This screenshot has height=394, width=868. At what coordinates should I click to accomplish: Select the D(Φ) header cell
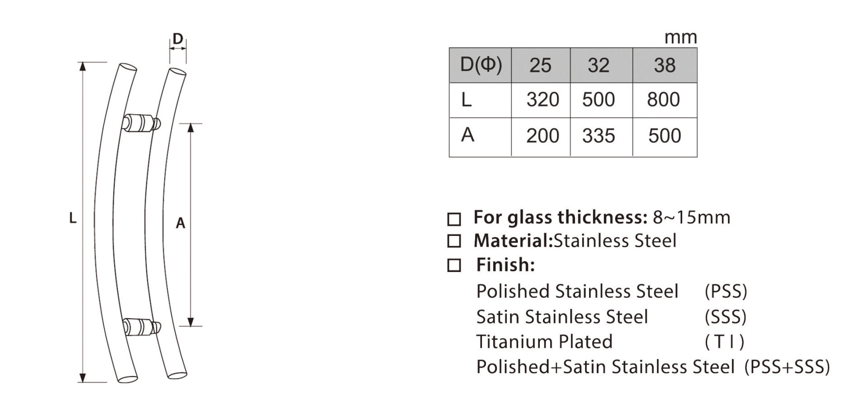480,65
